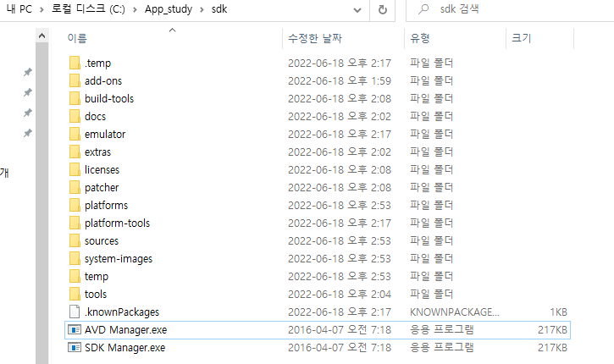Select the platform-tools folder icon
614x364 pixels.
point(75,223)
